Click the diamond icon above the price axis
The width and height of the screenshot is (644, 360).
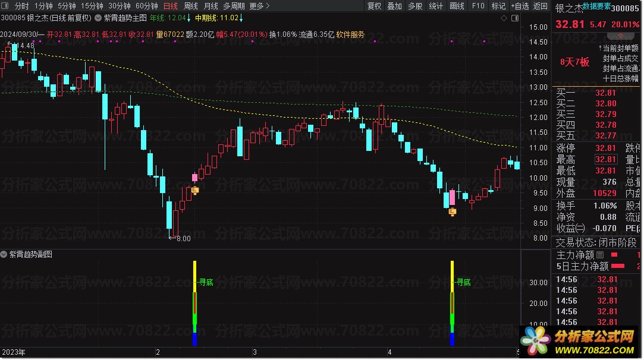(504, 18)
